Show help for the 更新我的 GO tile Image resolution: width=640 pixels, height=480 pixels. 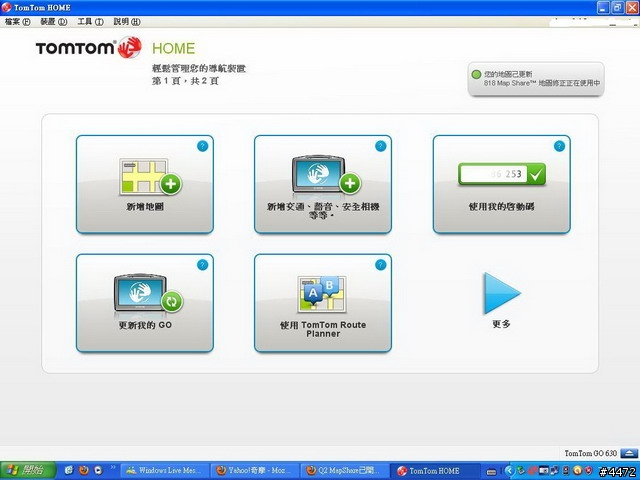click(x=202, y=265)
